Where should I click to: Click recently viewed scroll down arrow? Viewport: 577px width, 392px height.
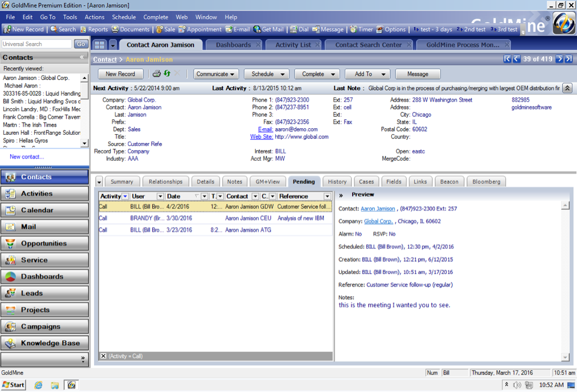click(85, 144)
